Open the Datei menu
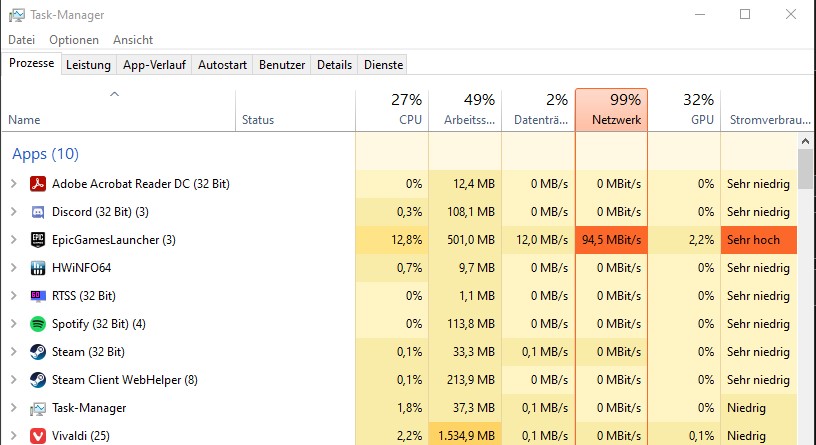The width and height of the screenshot is (816, 445). pos(21,40)
